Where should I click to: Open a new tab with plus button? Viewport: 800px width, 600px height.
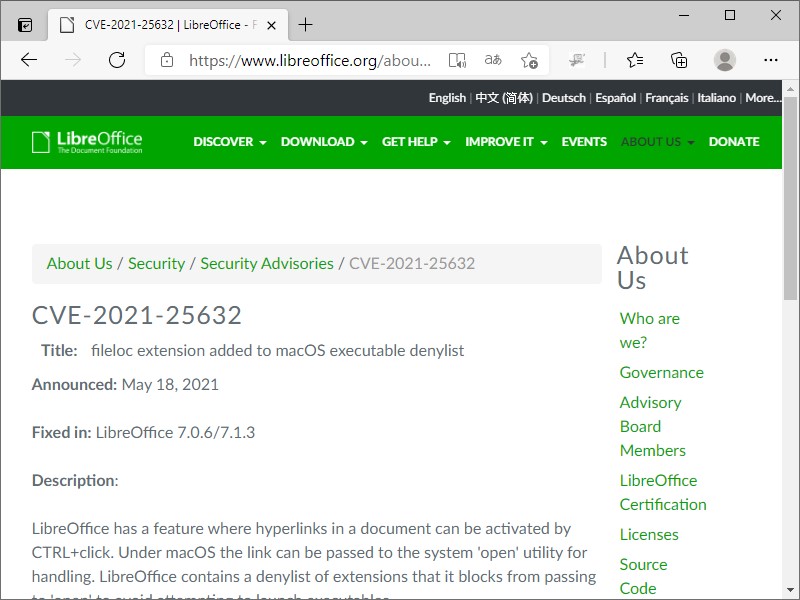[x=305, y=24]
